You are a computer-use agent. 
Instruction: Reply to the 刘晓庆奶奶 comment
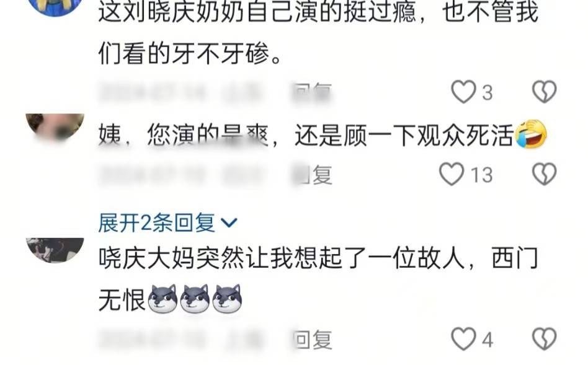313,92
